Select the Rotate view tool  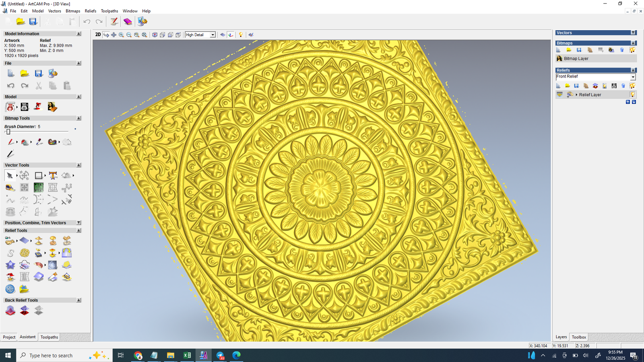(x=106, y=35)
